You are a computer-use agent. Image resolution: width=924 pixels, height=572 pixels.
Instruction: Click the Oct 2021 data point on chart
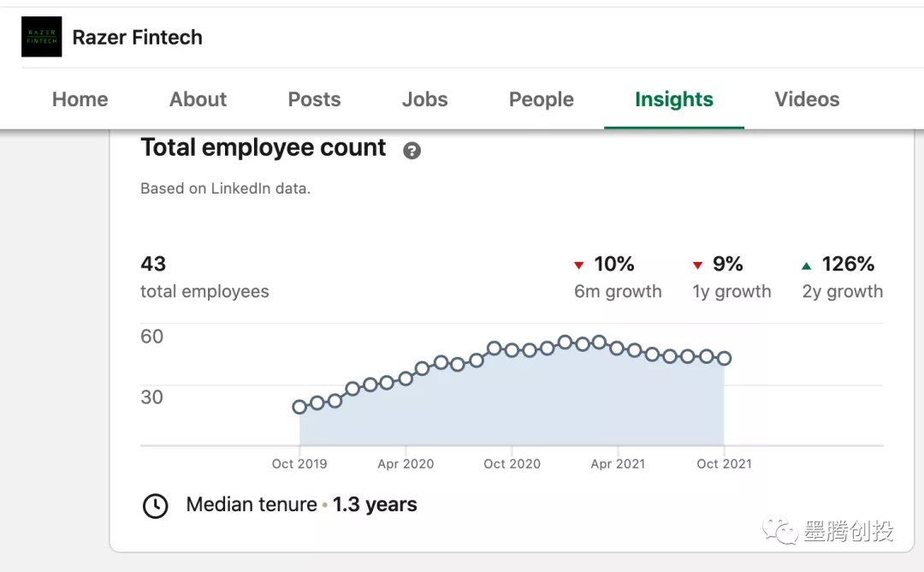(x=724, y=358)
